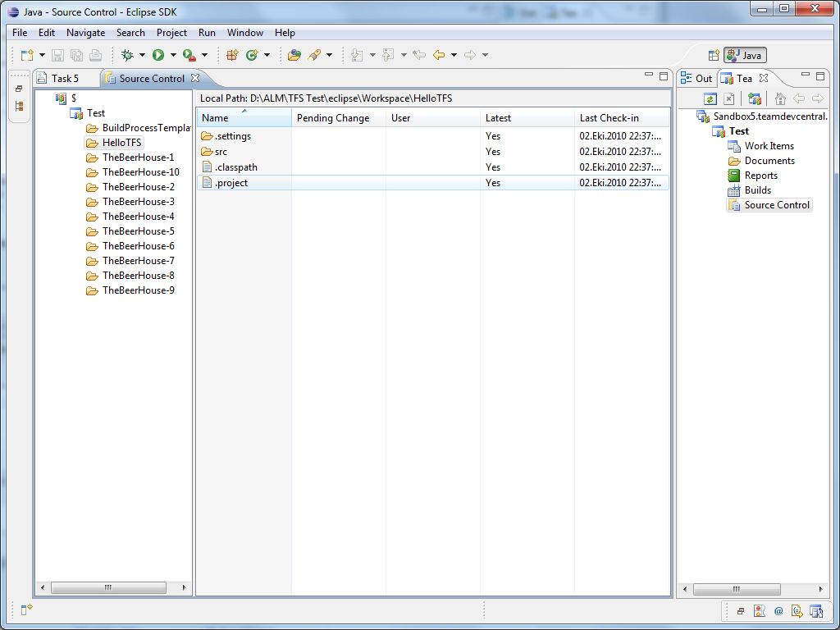The image size is (840, 630).
Task: Switch to the Outline tab
Action: pos(696,78)
